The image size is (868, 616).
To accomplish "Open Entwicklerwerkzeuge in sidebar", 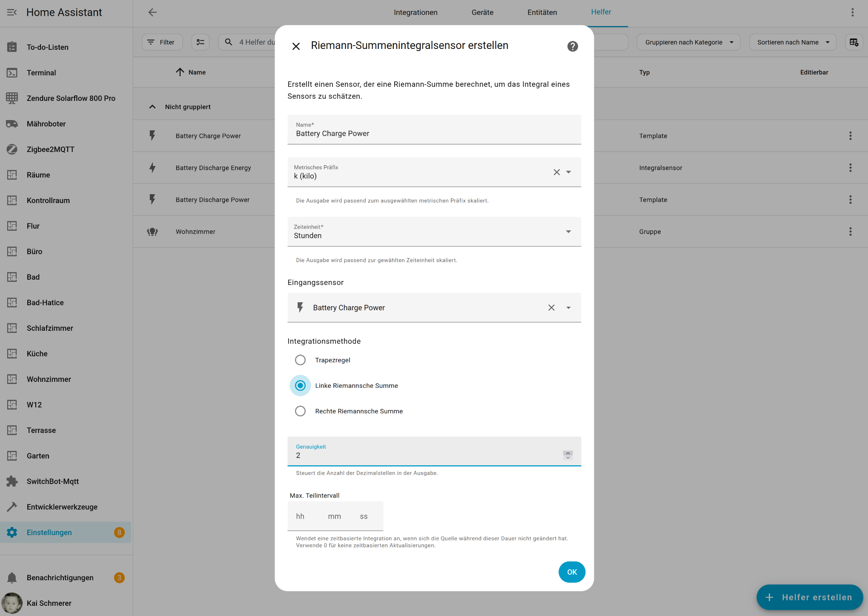I will pos(62,507).
